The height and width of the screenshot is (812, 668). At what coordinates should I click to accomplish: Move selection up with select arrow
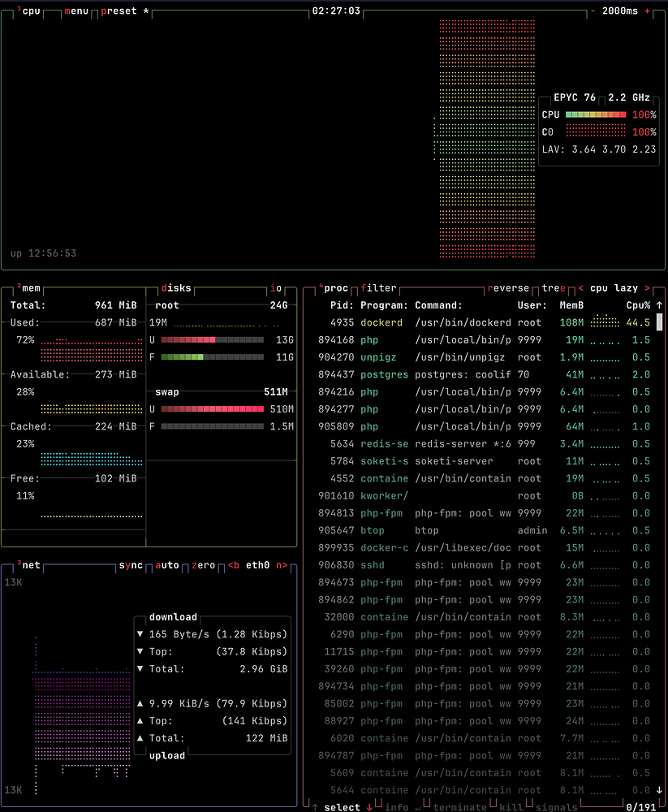coord(315,807)
